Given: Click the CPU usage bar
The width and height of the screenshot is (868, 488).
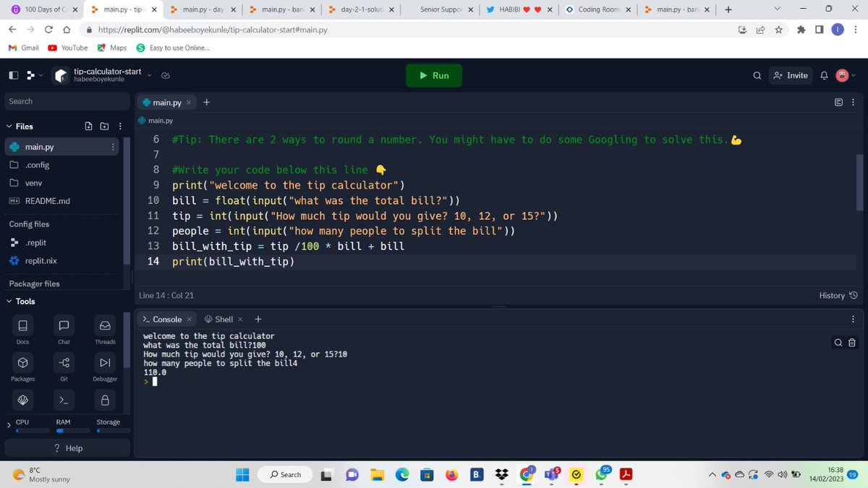Looking at the screenshot, I should (33, 431).
